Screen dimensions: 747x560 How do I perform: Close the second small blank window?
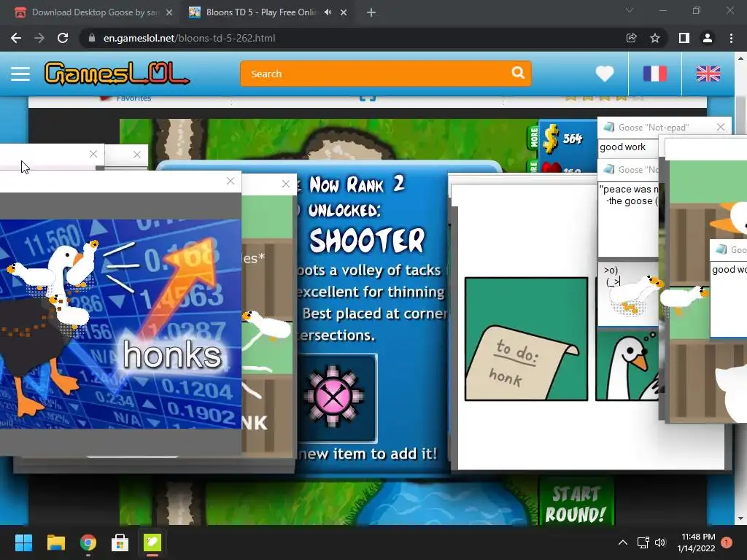(136, 155)
